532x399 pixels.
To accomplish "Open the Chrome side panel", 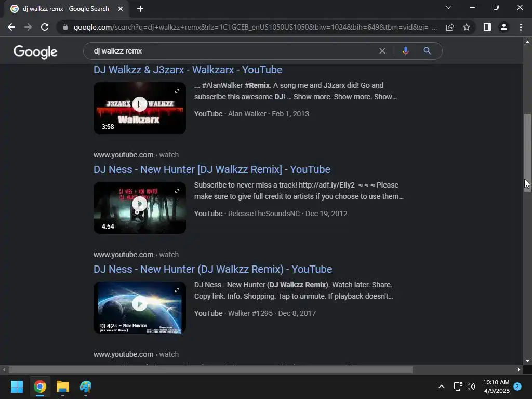I will [x=487, y=27].
